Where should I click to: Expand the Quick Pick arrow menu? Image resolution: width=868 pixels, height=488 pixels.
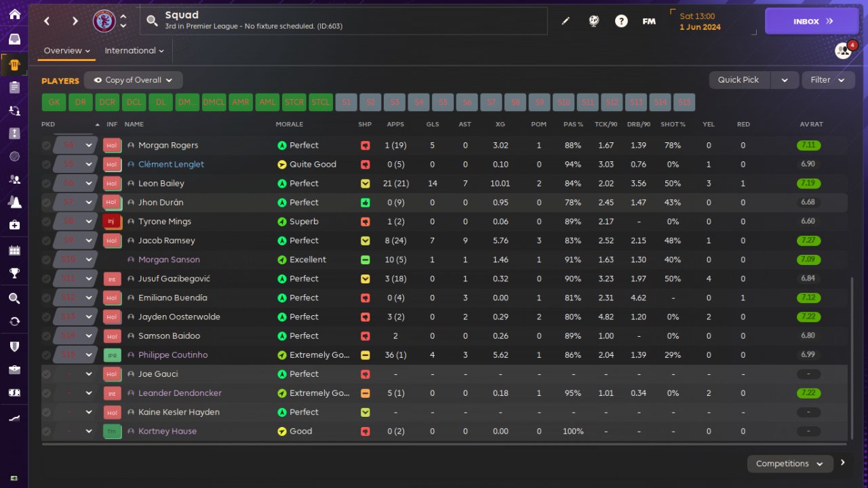[785, 80]
